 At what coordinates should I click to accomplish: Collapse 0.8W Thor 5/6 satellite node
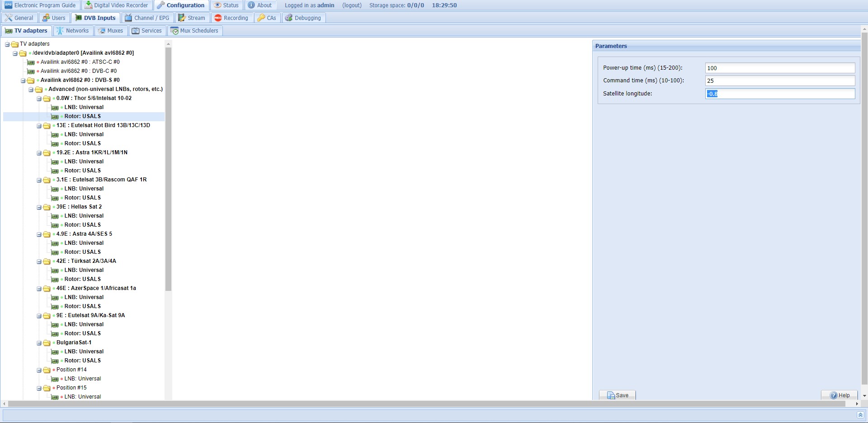[x=39, y=99]
